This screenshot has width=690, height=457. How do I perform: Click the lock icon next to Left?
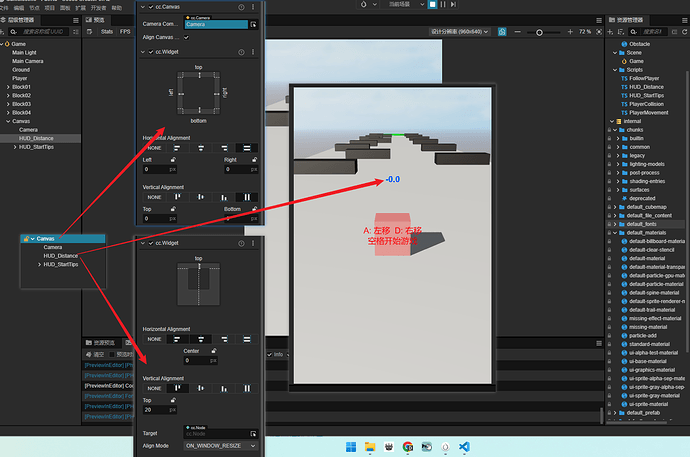tap(173, 160)
